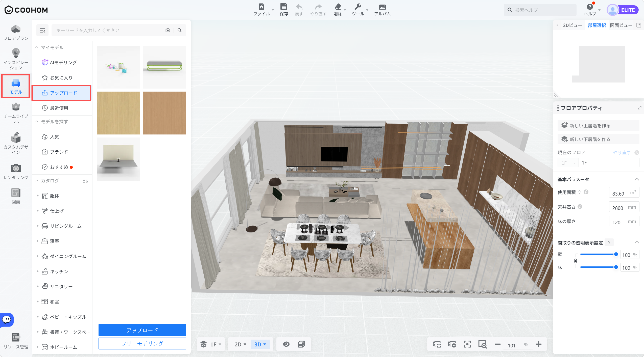
Task: Click the camera view frame icon
Action: pyautogui.click(x=437, y=344)
